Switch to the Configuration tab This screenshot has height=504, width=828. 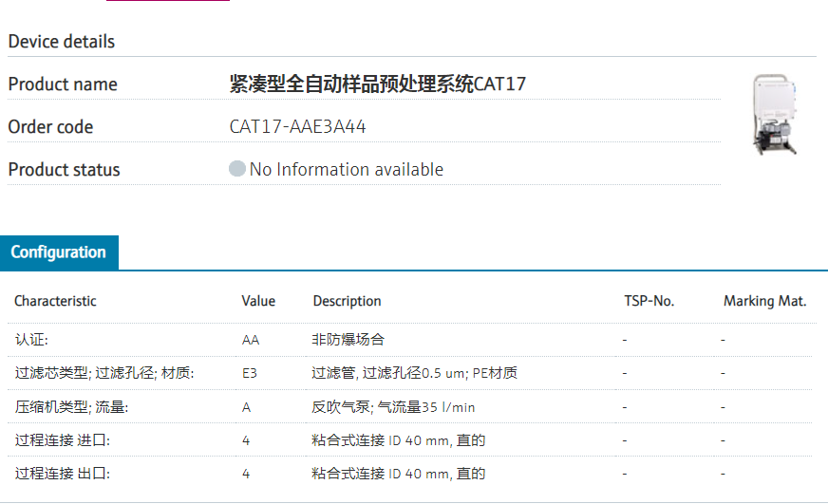(59, 252)
